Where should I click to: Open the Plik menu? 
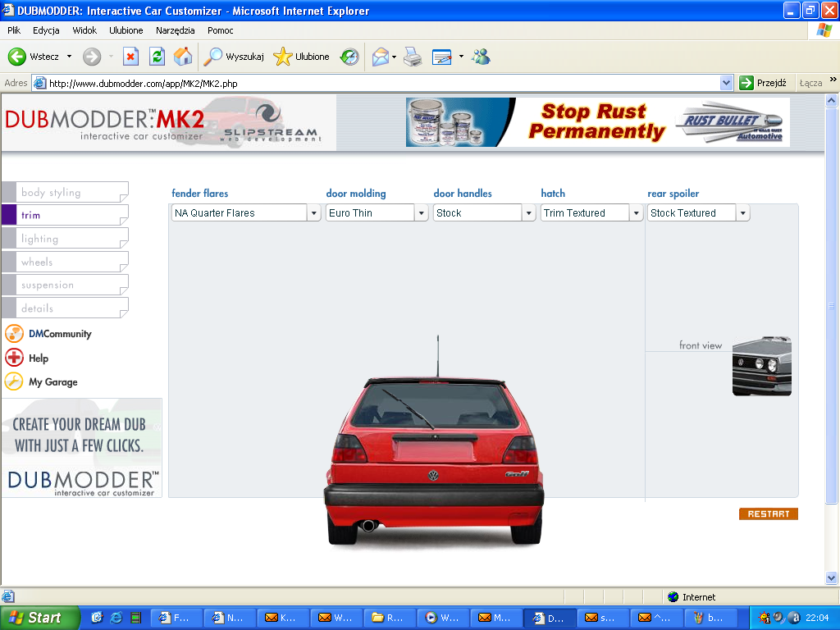14,30
